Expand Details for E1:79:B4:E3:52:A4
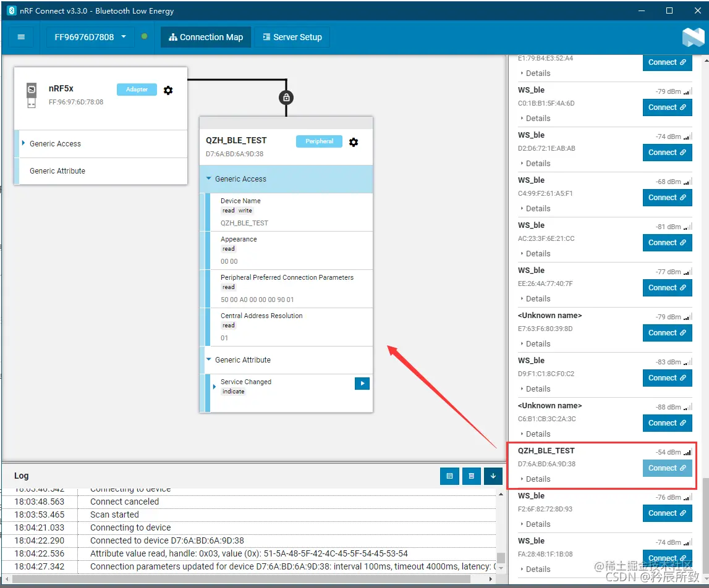 [536, 73]
